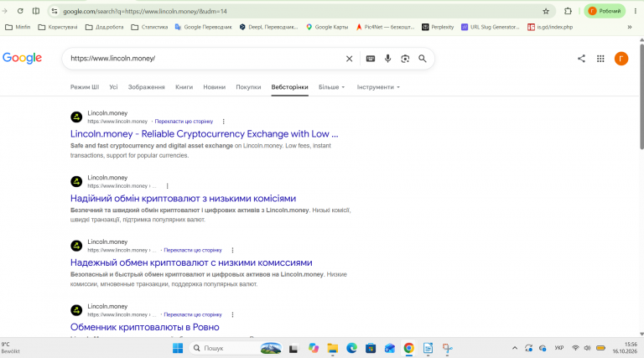Search by image with Lens icon

pos(405,59)
